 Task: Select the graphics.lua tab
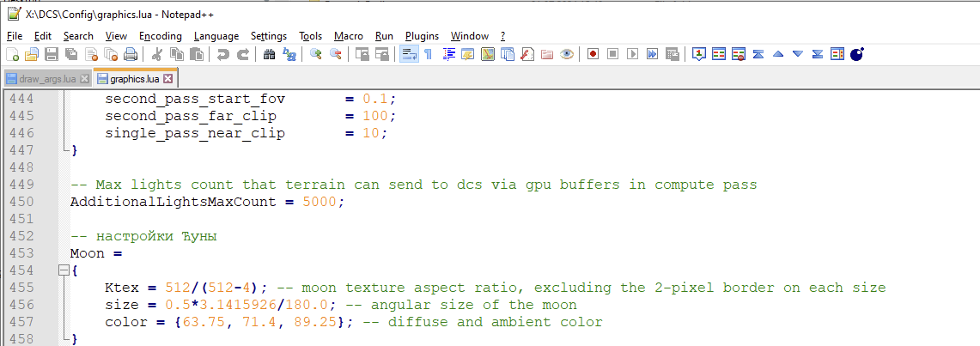point(136,79)
